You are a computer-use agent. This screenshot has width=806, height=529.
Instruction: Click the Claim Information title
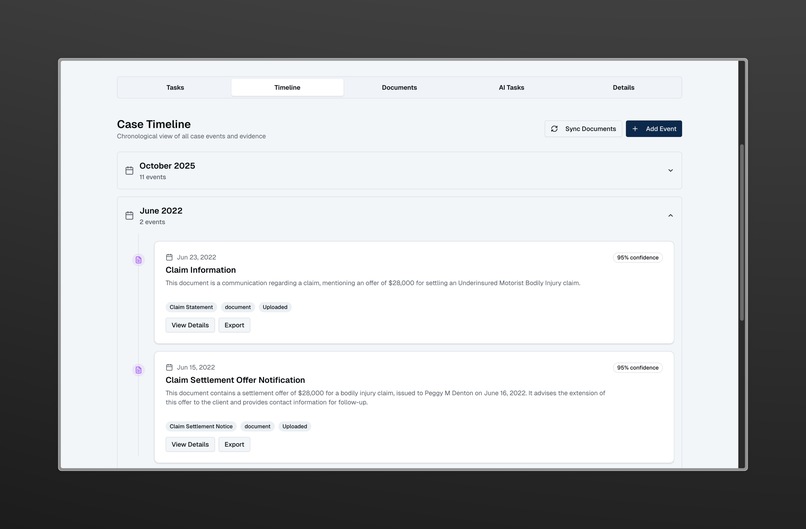(200, 270)
